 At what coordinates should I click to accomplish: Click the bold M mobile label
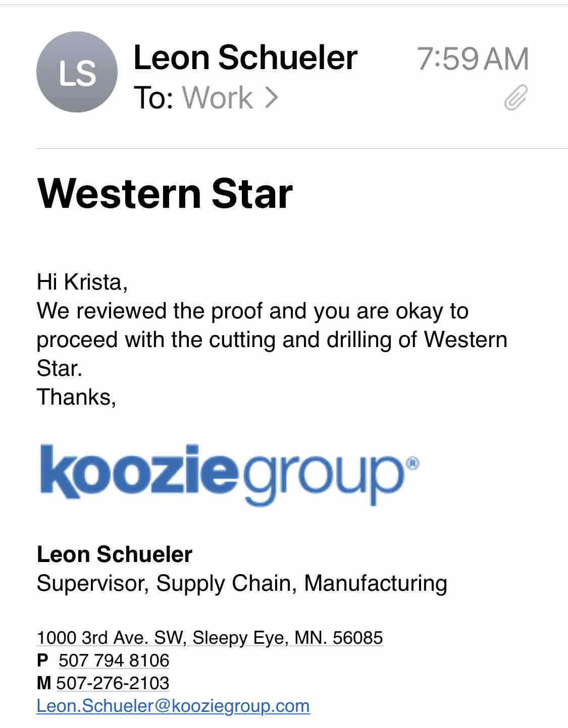point(44,683)
